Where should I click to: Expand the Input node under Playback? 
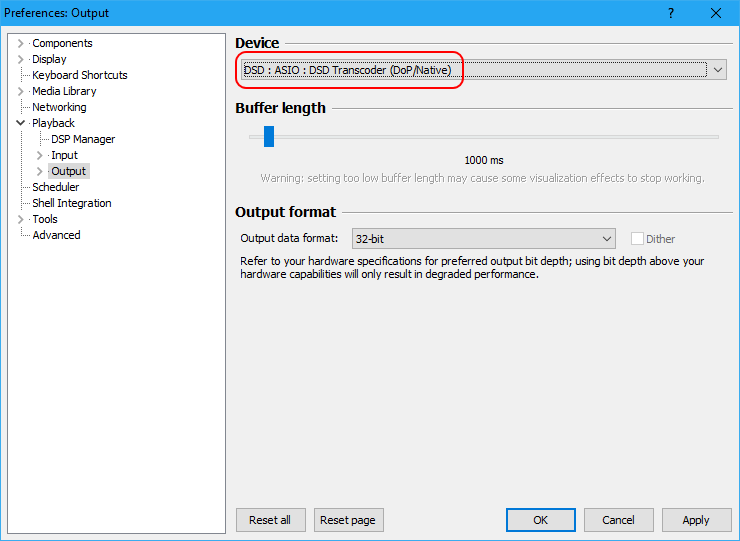(40, 155)
